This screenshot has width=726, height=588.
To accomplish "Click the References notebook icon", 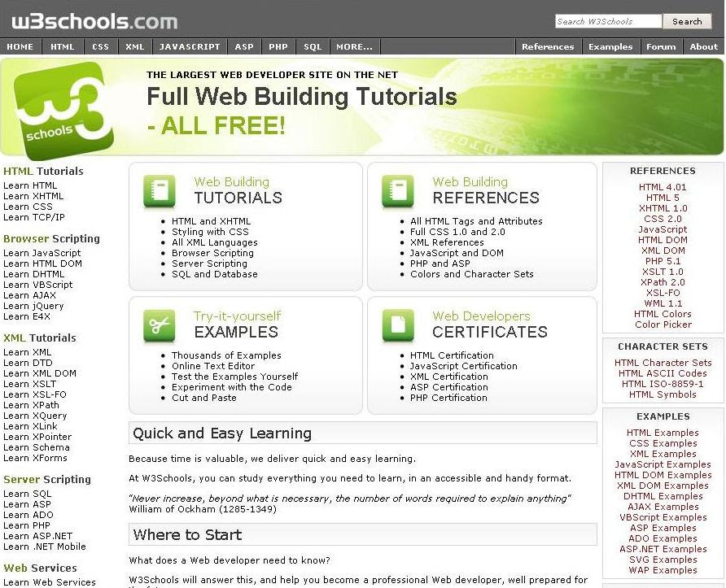I will (x=398, y=190).
